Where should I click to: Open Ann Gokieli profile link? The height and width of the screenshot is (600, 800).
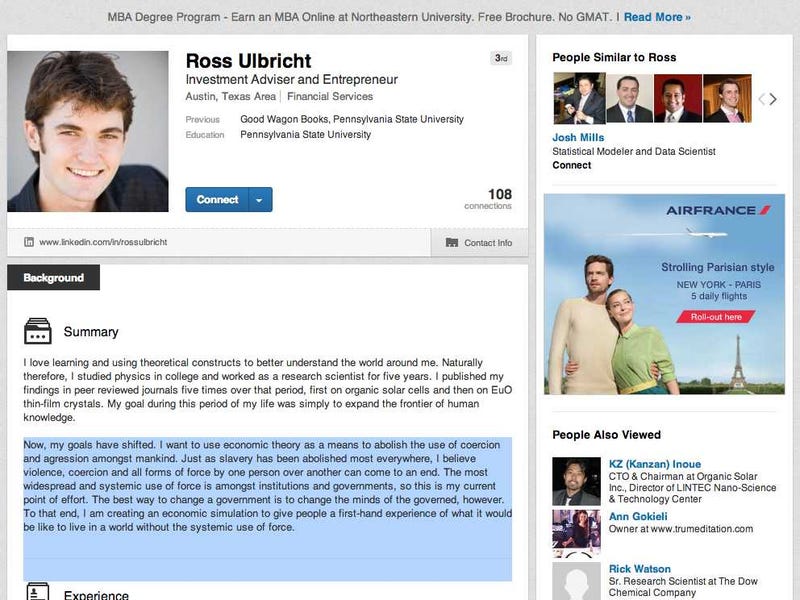(x=638, y=516)
